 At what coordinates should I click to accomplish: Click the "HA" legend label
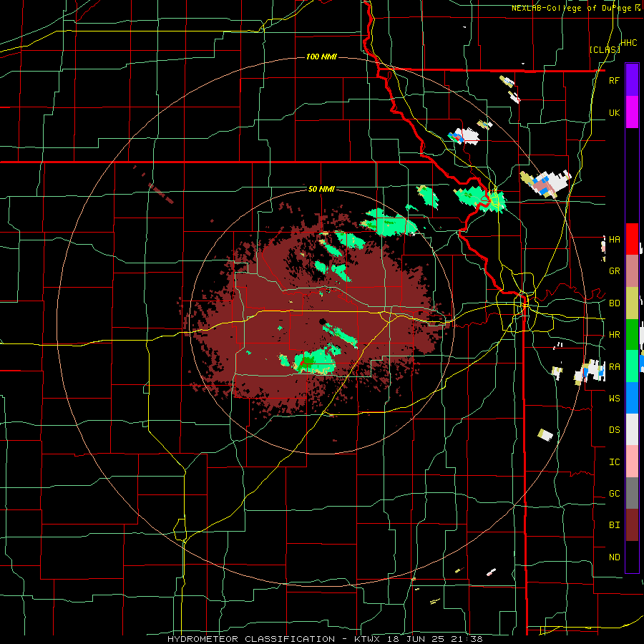pyautogui.click(x=614, y=240)
